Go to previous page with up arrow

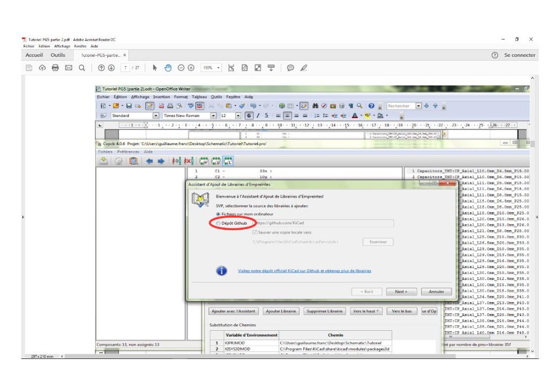point(101,68)
